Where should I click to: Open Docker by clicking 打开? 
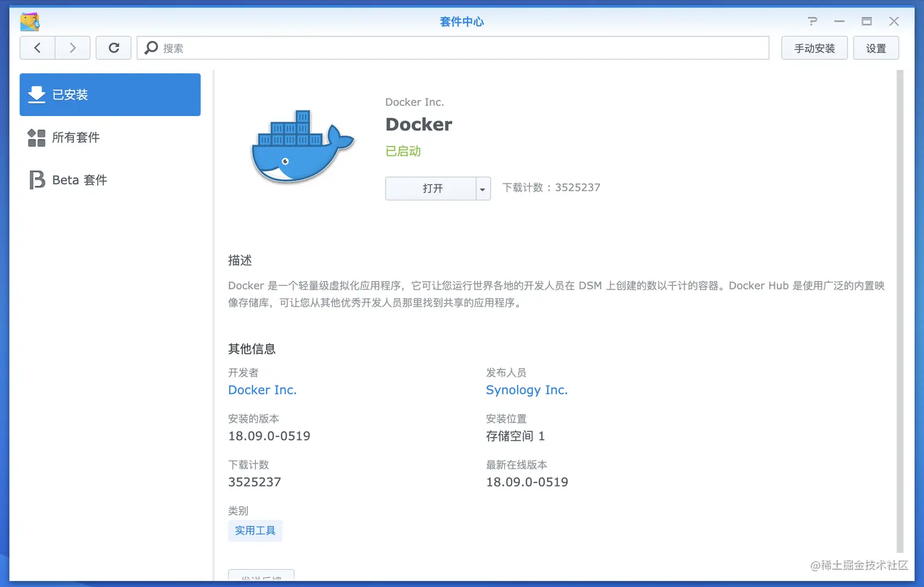pos(432,188)
